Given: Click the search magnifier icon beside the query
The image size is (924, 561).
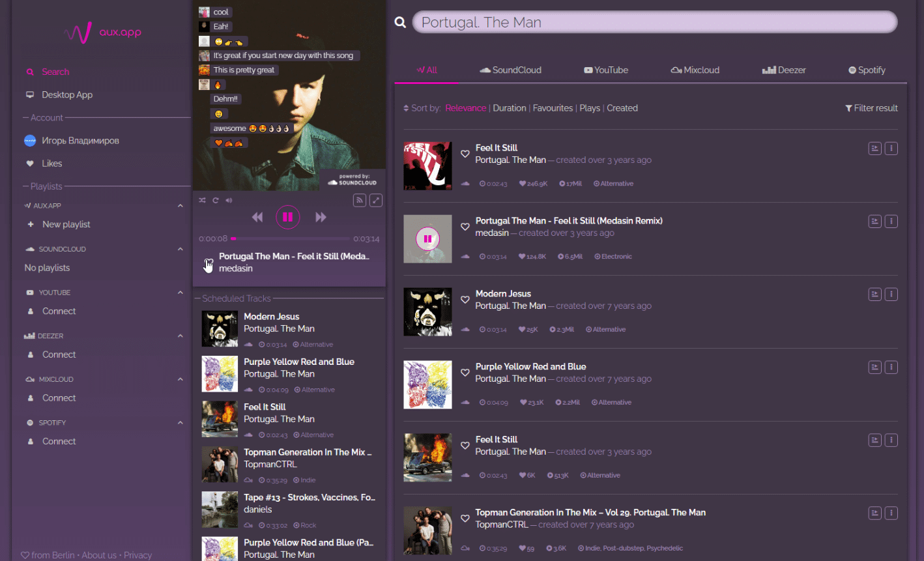Looking at the screenshot, I should point(400,23).
